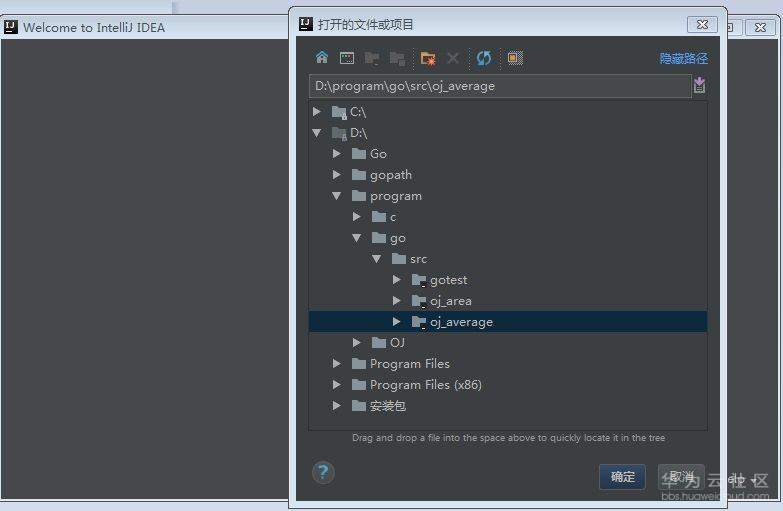Close the Welcome to IntelliJ IDEA window

click(760, 27)
